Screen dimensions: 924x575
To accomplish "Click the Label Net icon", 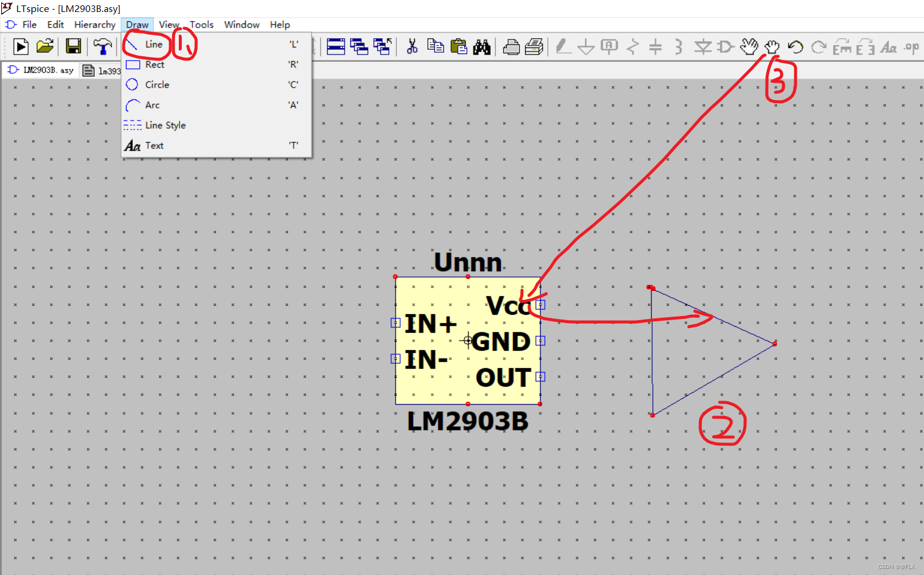I will point(609,47).
